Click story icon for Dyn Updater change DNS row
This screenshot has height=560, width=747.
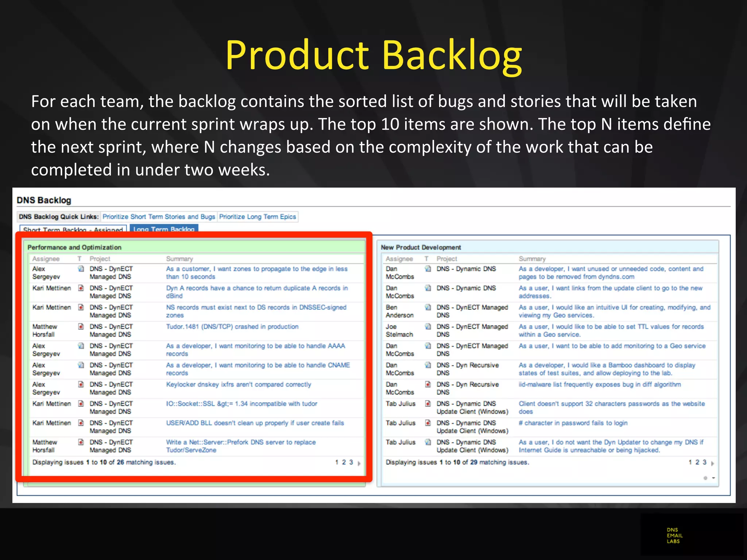tap(428, 442)
